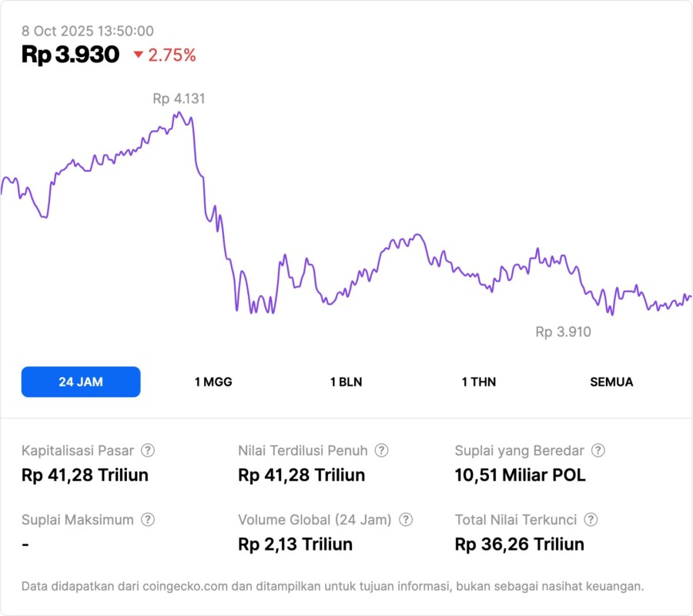Open info icon next to Nilai Terdilusi Penuh
This screenshot has width=693, height=616.
(381, 450)
